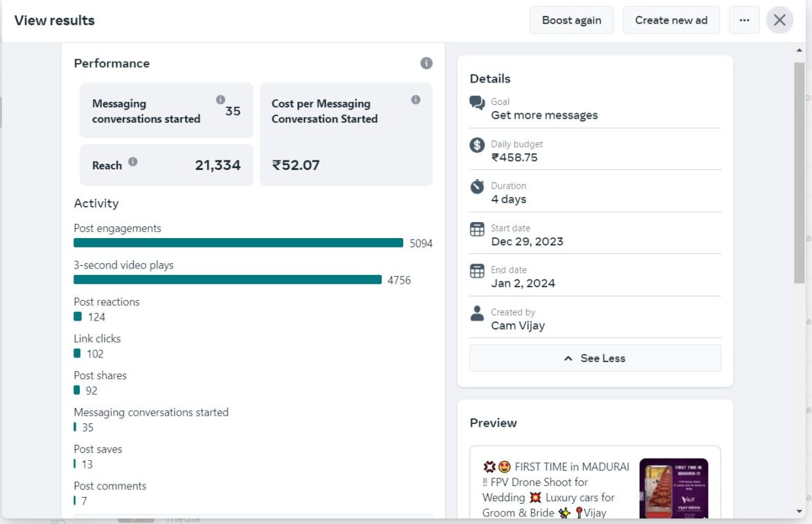Click info icon for Cost per Messaging Conversation

point(416,100)
